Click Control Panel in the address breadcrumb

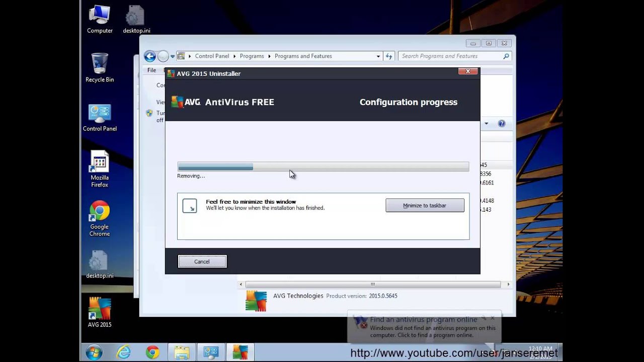pos(212,56)
